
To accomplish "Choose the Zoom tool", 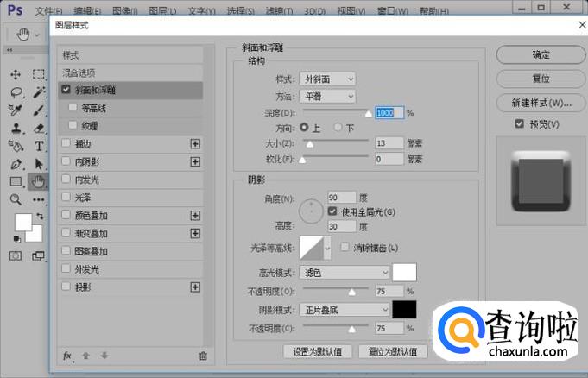I will click(16, 199).
